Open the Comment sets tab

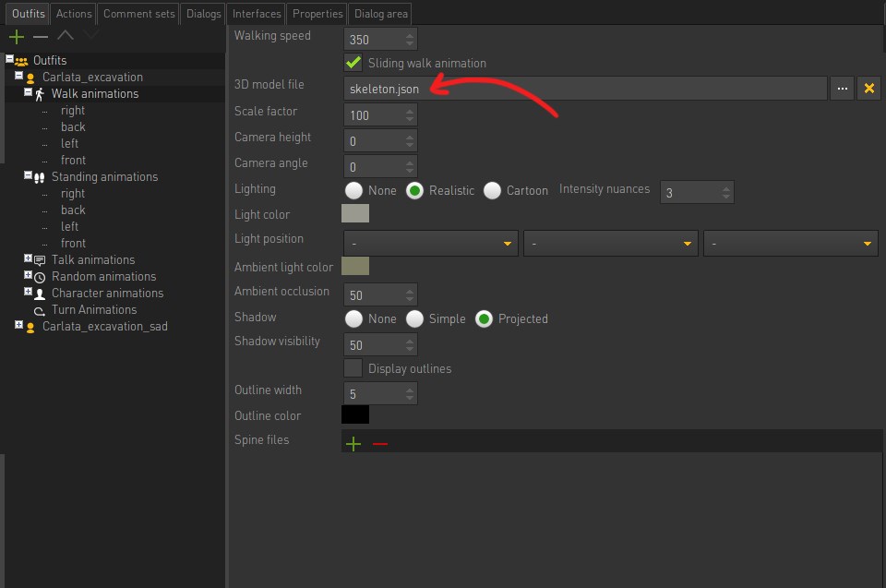pos(139,14)
